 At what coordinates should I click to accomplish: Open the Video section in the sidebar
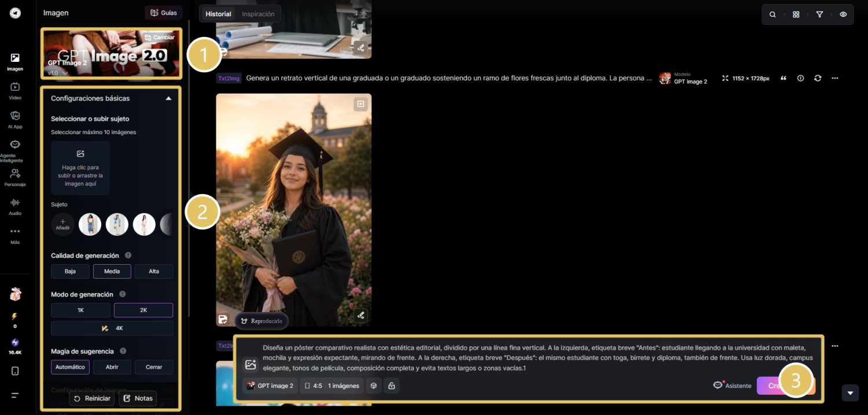pyautogui.click(x=15, y=91)
